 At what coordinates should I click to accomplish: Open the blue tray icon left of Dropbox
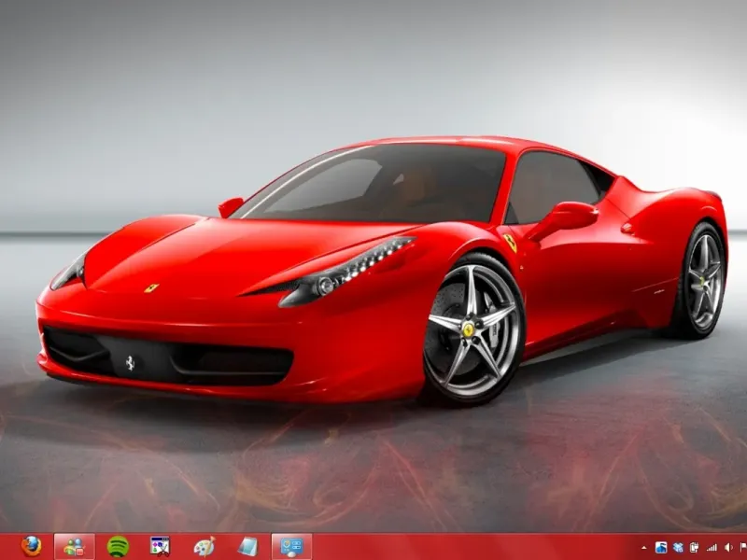(661, 547)
